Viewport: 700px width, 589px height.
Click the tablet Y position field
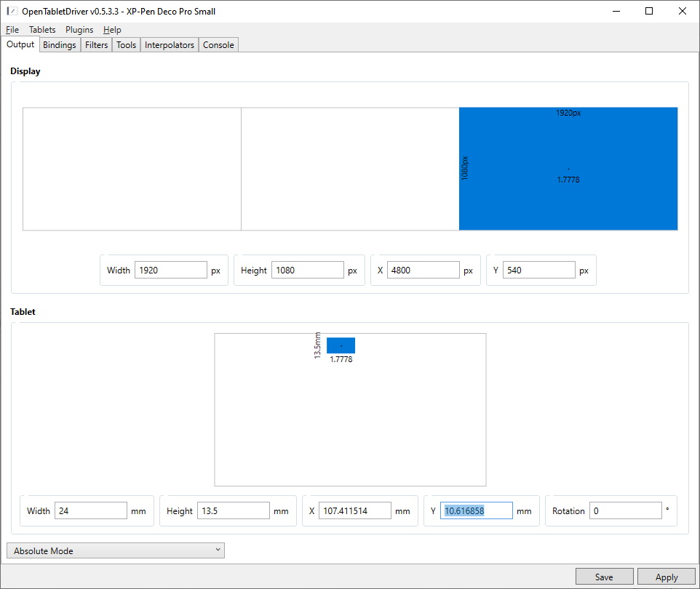click(476, 510)
